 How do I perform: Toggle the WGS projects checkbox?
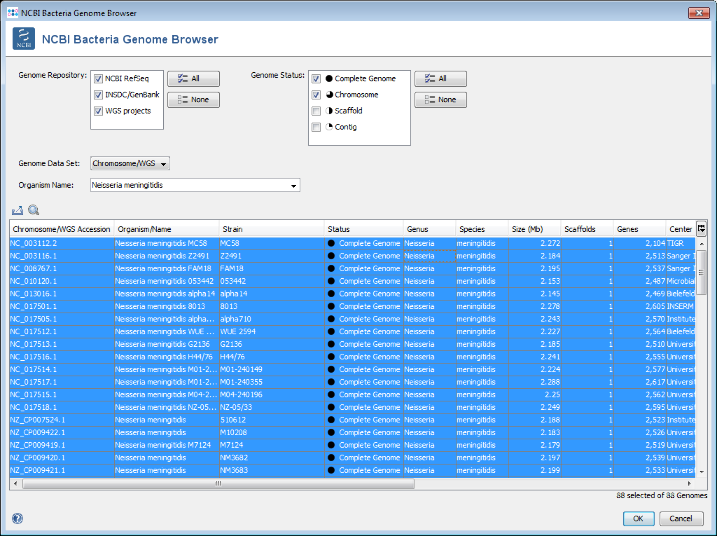[98, 111]
